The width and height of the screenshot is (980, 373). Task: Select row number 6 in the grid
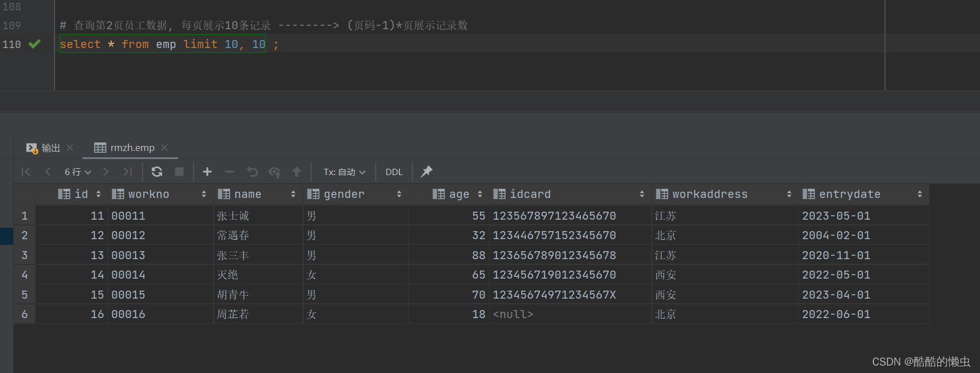(25, 314)
